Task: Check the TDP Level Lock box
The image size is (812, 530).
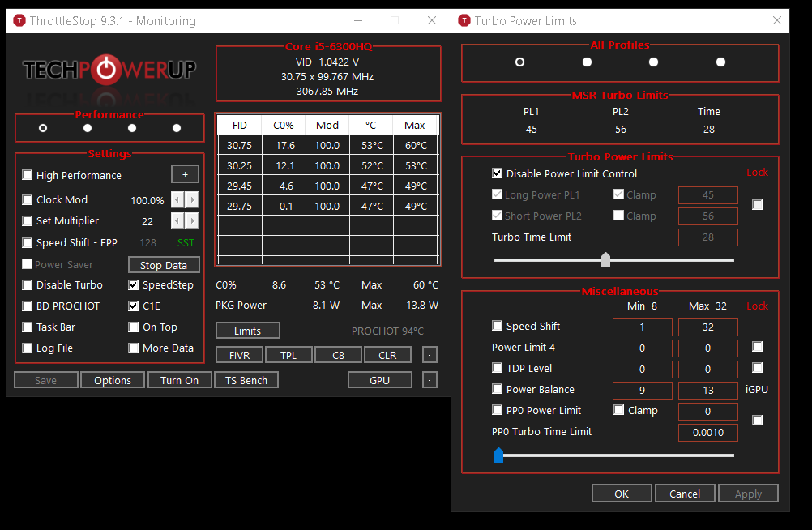Action: pyautogui.click(x=757, y=367)
